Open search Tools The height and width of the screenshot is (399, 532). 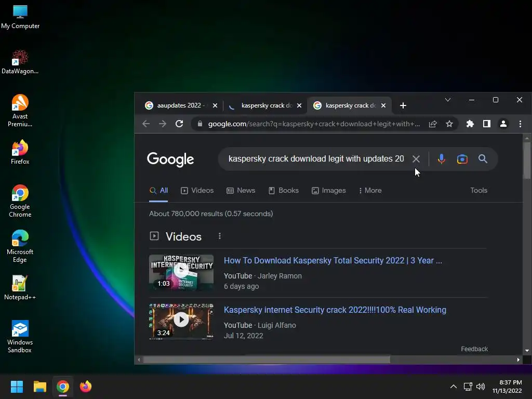(x=478, y=190)
